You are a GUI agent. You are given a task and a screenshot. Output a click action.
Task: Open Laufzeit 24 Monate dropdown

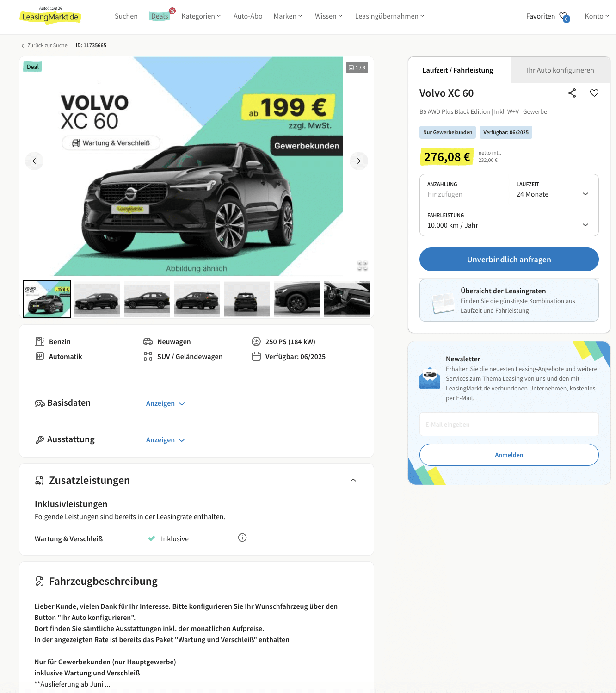(x=554, y=190)
